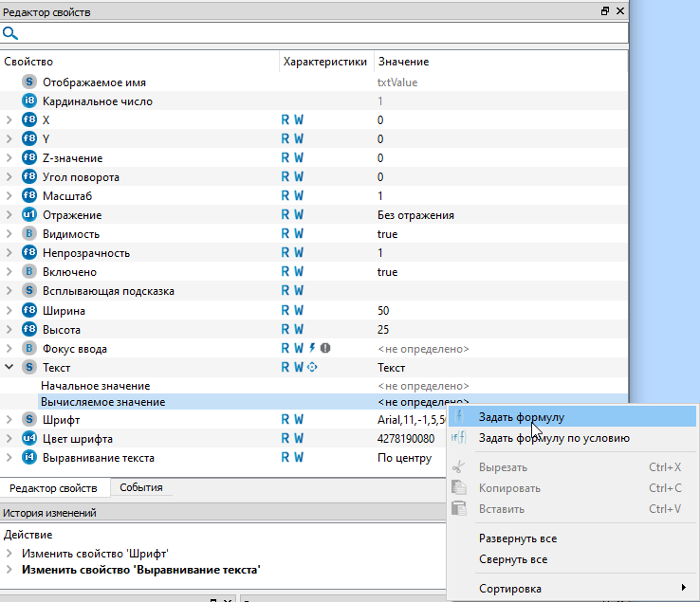Switch to the События tab
The width and height of the screenshot is (700, 602).
tap(139, 488)
